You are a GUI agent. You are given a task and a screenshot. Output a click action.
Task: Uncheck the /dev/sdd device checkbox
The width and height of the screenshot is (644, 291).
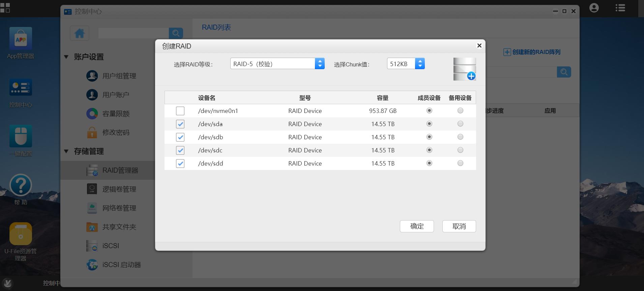point(180,164)
